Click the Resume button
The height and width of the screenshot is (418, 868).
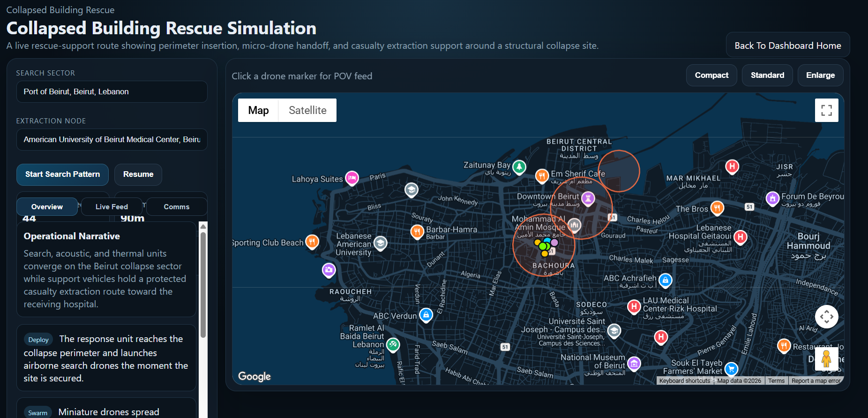click(138, 175)
